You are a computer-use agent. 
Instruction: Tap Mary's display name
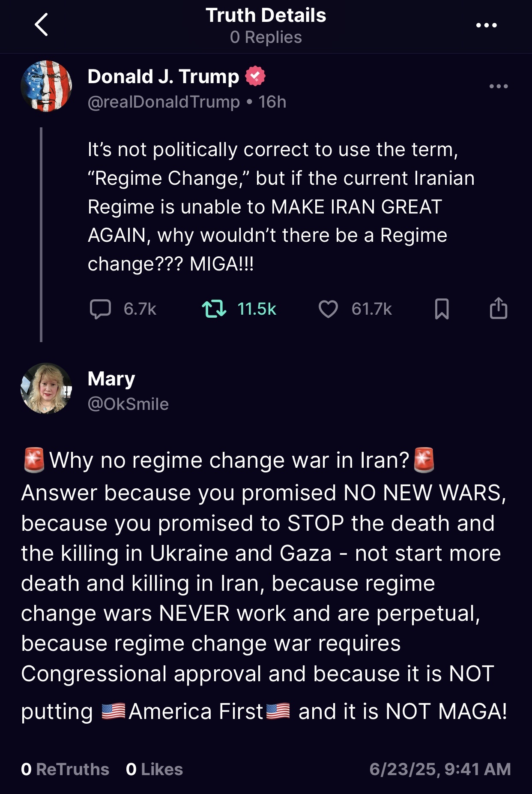(x=111, y=379)
